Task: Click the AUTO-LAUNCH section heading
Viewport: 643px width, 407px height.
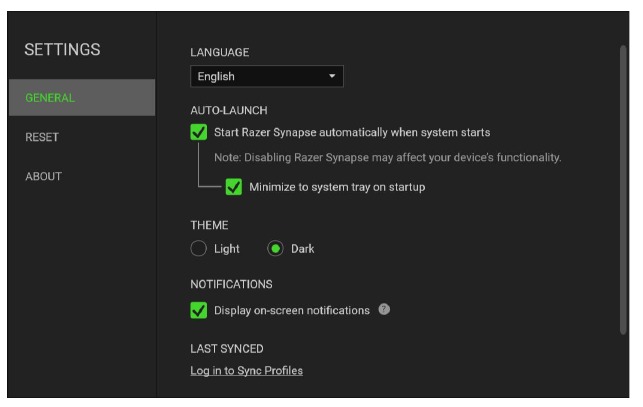Action: click(x=229, y=110)
